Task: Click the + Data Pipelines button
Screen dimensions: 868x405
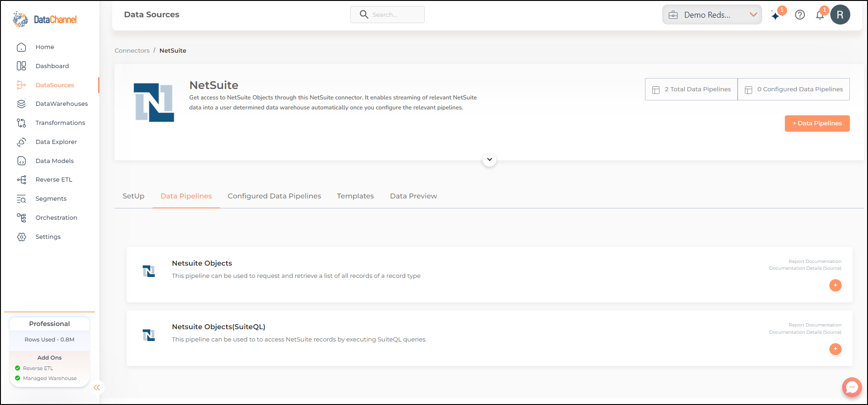Action: 817,123
